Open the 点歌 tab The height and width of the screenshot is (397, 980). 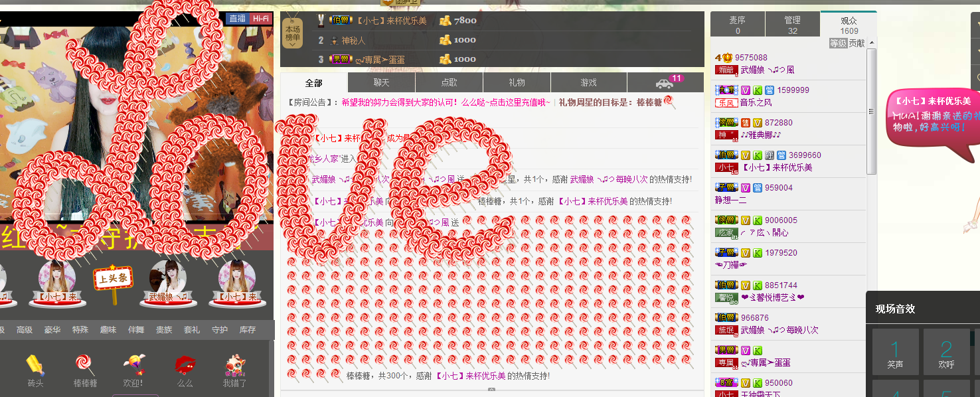pos(449,83)
